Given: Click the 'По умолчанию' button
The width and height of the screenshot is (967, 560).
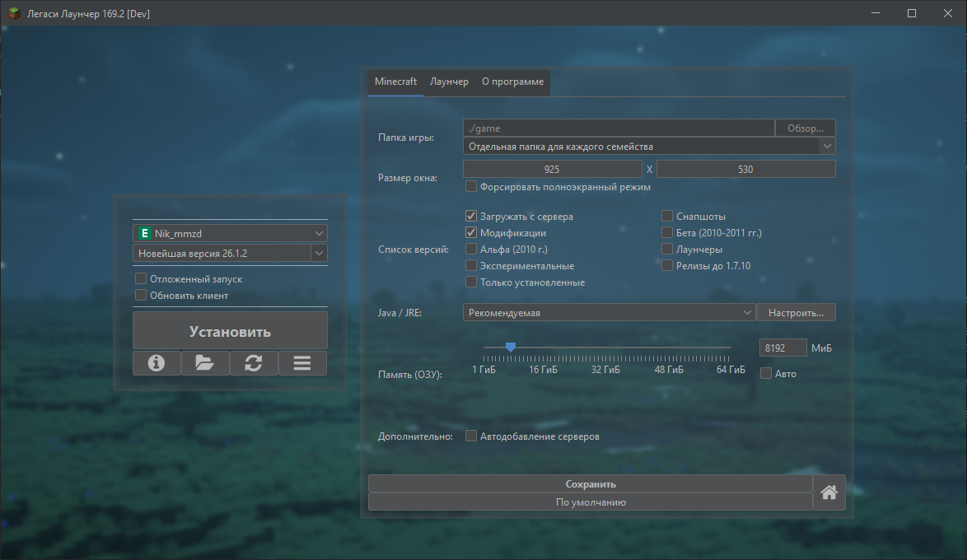Looking at the screenshot, I should [x=591, y=502].
